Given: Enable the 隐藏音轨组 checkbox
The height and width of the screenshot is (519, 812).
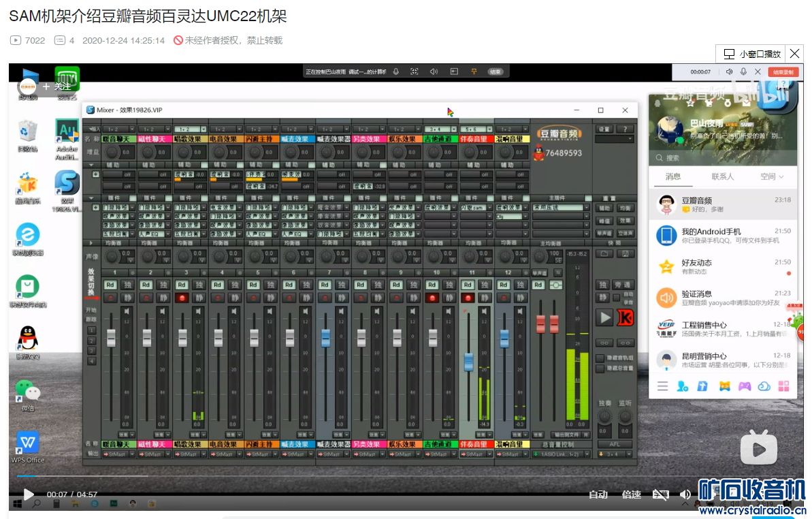Looking at the screenshot, I should pyautogui.click(x=600, y=358).
